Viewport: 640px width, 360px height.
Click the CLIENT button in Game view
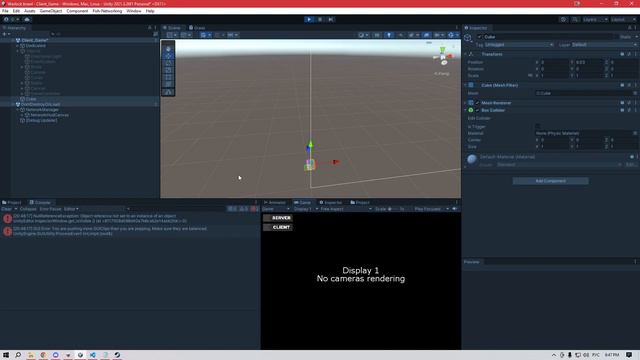[278, 227]
